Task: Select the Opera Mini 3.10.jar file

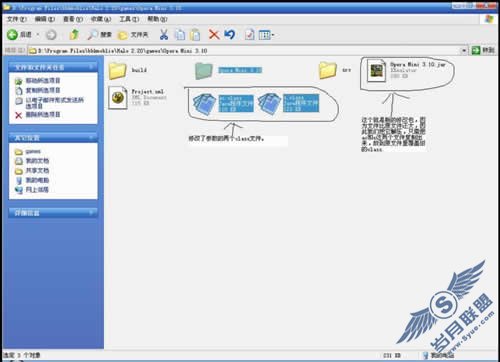Action: click(x=406, y=70)
